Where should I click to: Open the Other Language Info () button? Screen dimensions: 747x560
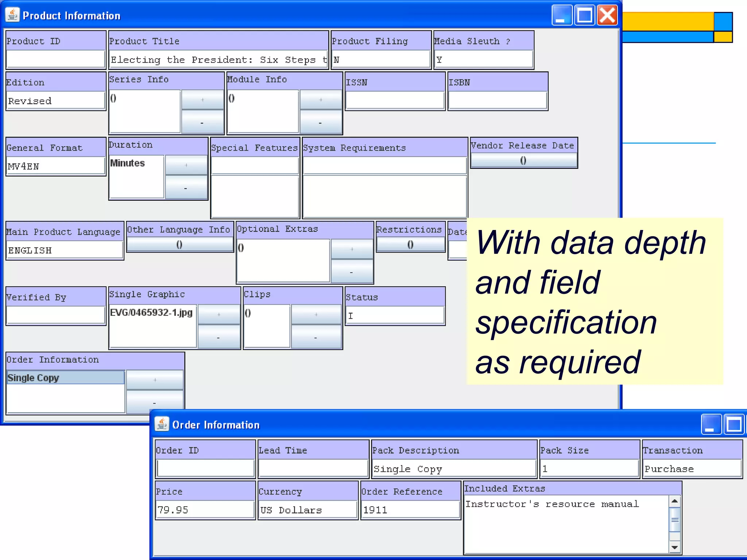pyautogui.click(x=179, y=244)
